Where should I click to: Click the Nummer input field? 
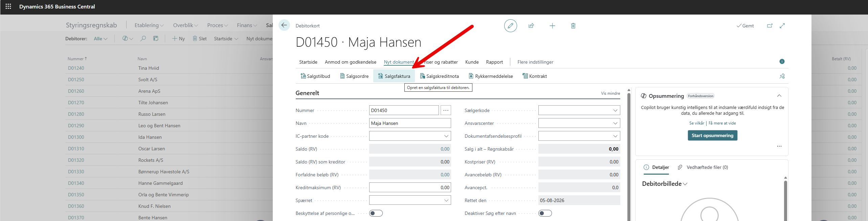(404, 110)
